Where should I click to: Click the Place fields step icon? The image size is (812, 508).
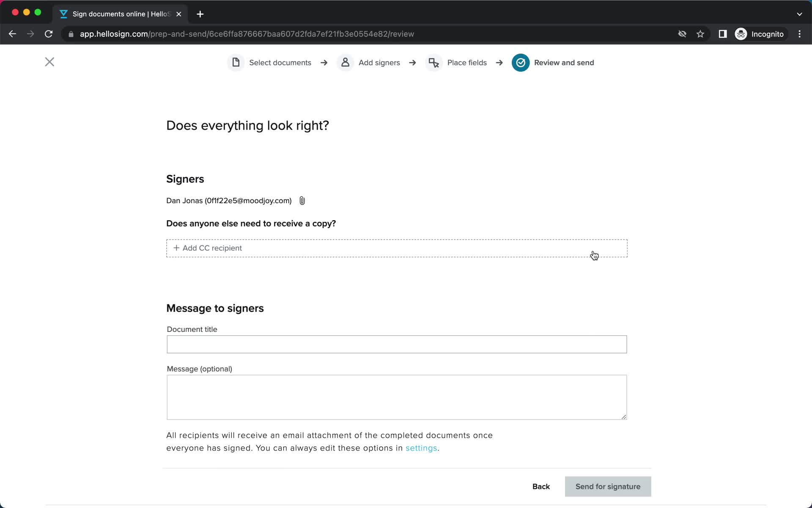[x=434, y=63]
